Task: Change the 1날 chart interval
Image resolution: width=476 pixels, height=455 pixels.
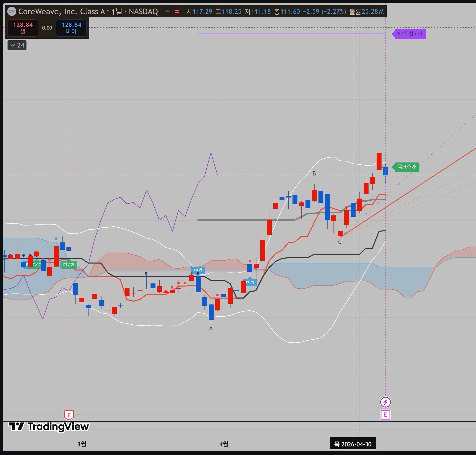Action: (117, 12)
